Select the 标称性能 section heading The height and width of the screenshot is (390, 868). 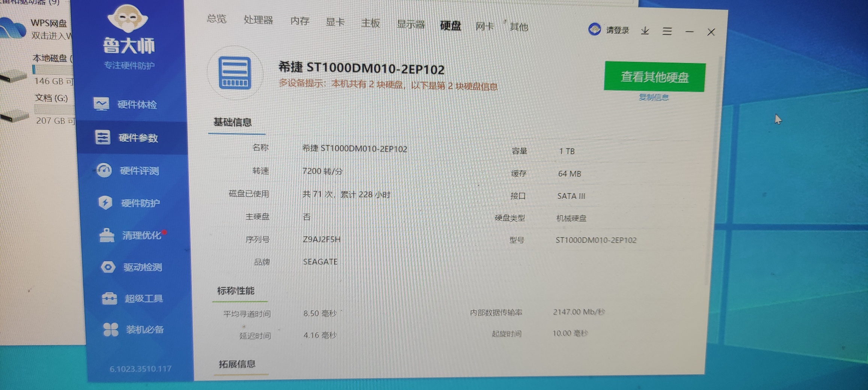[x=236, y=291]
